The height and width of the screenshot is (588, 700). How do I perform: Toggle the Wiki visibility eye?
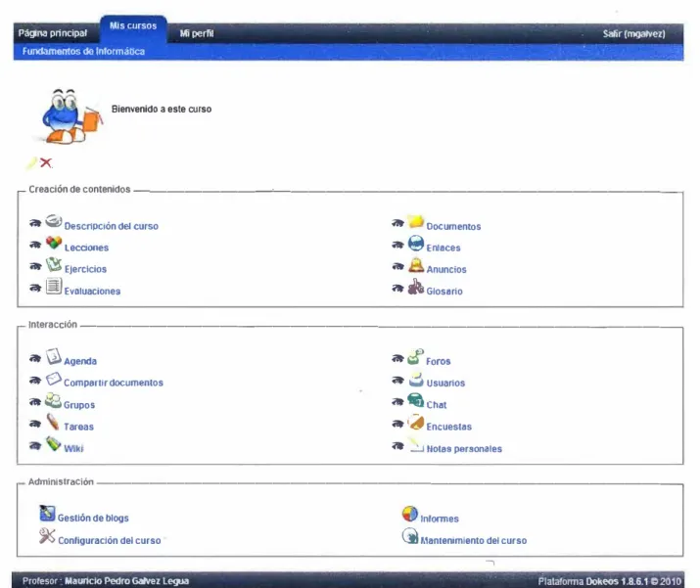point(35,445)
